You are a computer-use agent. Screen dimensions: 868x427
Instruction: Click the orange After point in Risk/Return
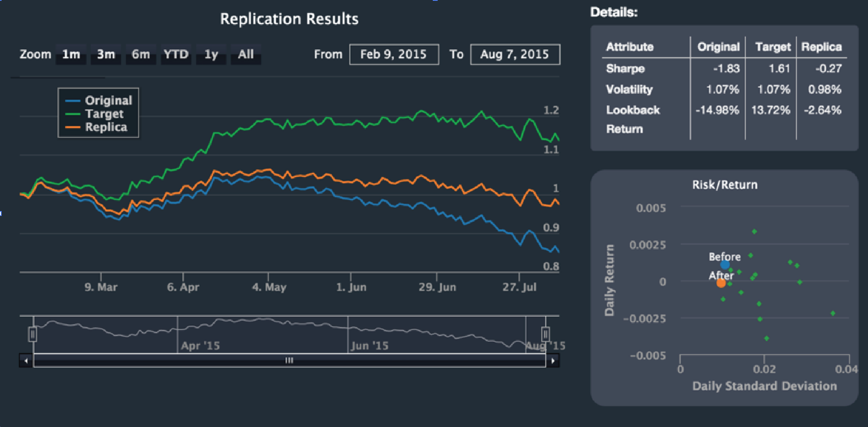click(721, 283)
